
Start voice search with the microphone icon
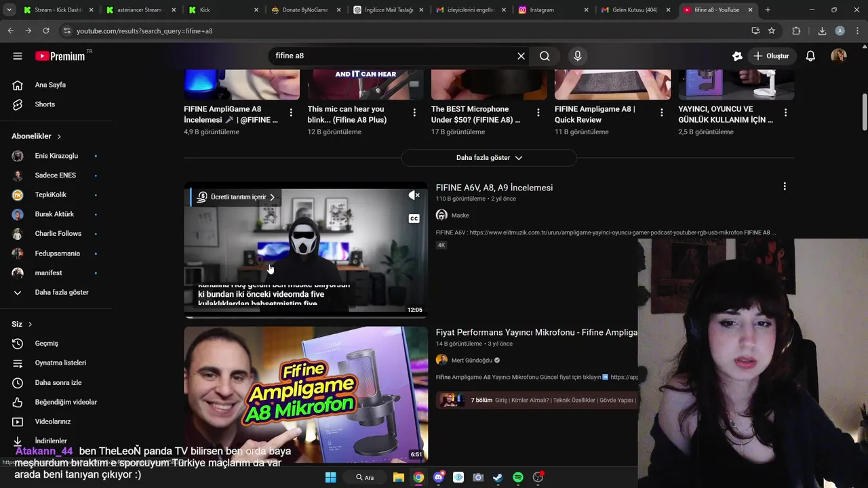(578, 56)
